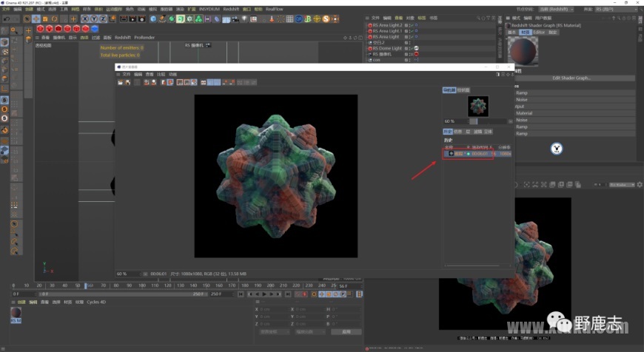Select the Material node entry

pos(524,113)
